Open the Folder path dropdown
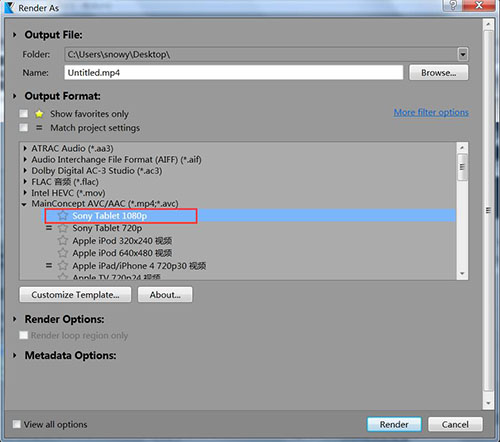Image resolution: width=500 pixels, height=442 pixels. (463, 54)
